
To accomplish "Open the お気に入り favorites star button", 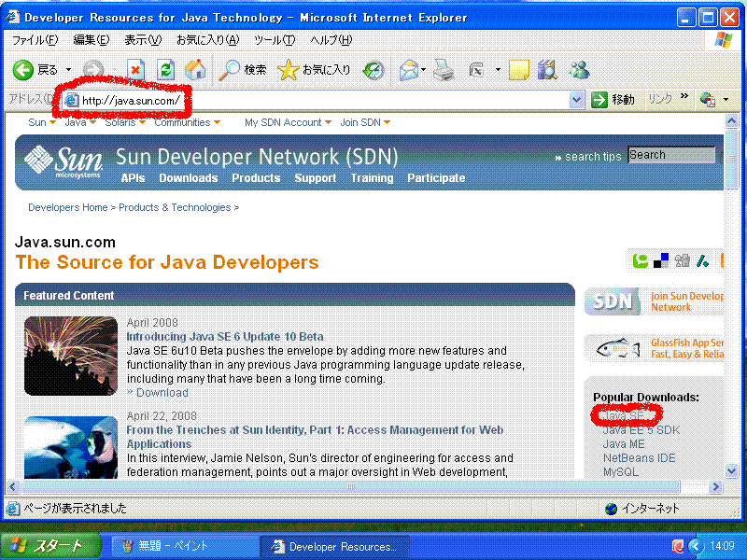I will point(314,71).
